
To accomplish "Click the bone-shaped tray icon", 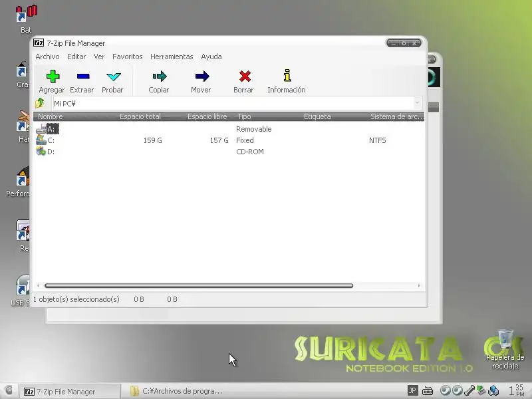I will pyautogui.click(x=469, y=390).
